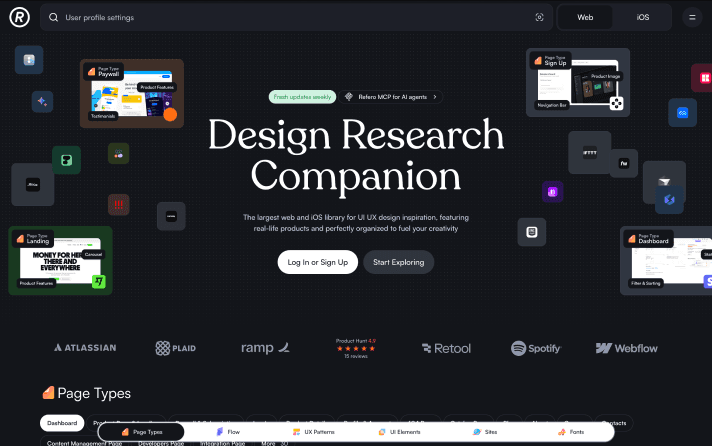
Task: Click the blue floating app icon below Sign Up card
Action: pyautogui.click(x=682, y=113)
